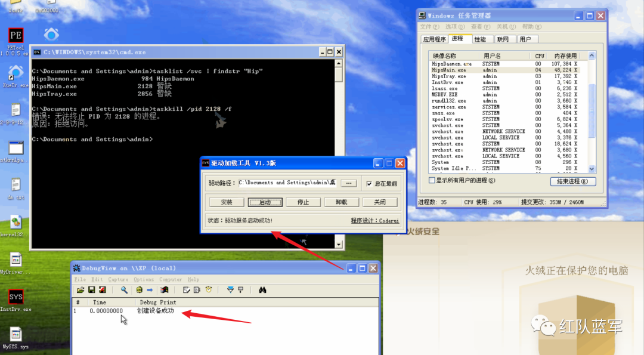
Task: Click Open folder icon in DebugView toolbar
Action: (x=80, y=290)
